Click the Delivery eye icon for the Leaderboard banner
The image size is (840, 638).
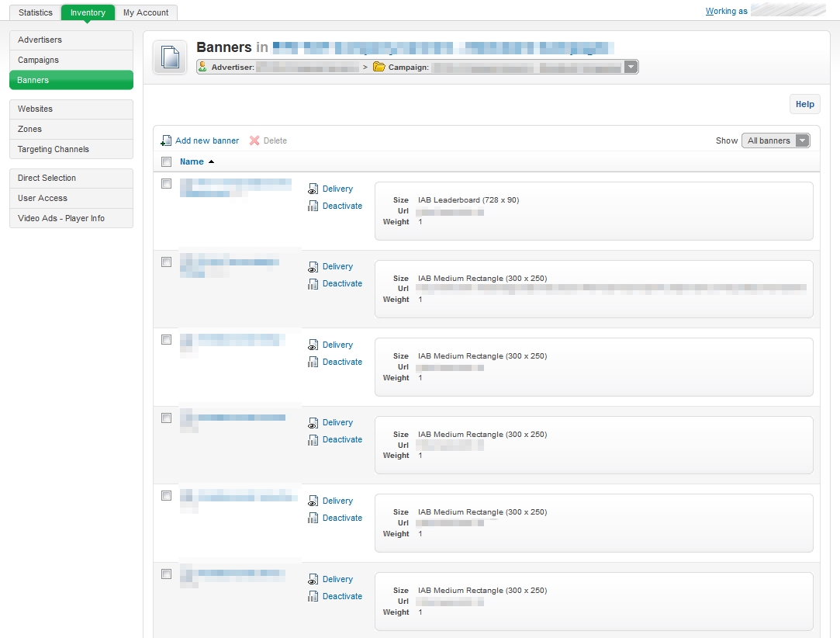[x=313, y=189]
